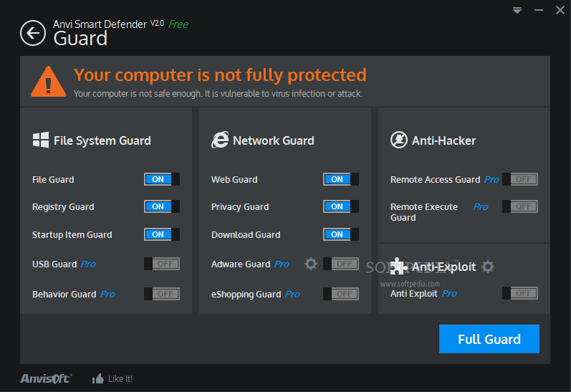The image size is (571, 392).
Task: Click the Pro label beside eShopping Guard
Action: tap(292, 294)
